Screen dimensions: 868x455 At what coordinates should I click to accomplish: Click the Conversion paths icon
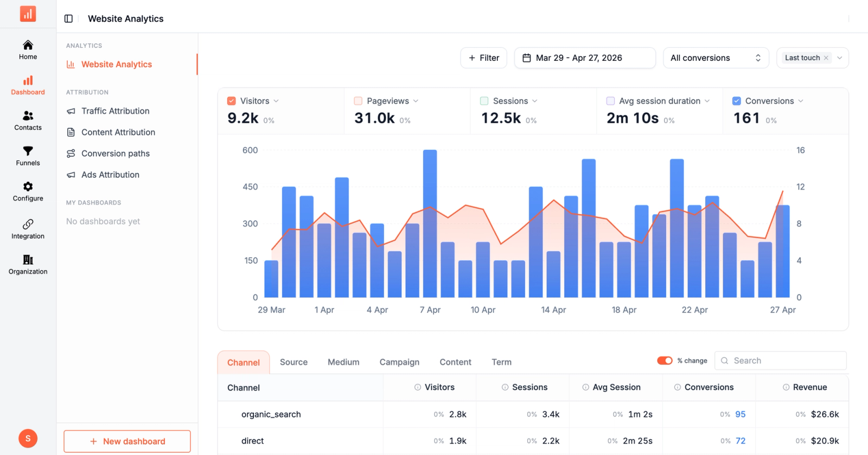click(x=71, y=153)
